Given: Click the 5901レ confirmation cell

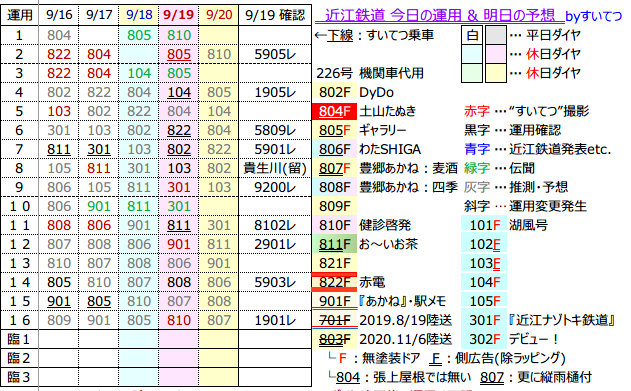Looking at the screenshot, I should (x=275, y=149).
